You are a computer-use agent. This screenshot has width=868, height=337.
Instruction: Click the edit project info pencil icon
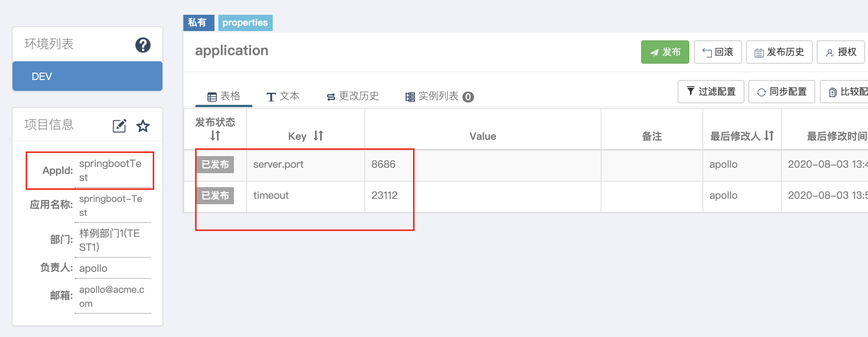tap(119, 126)
